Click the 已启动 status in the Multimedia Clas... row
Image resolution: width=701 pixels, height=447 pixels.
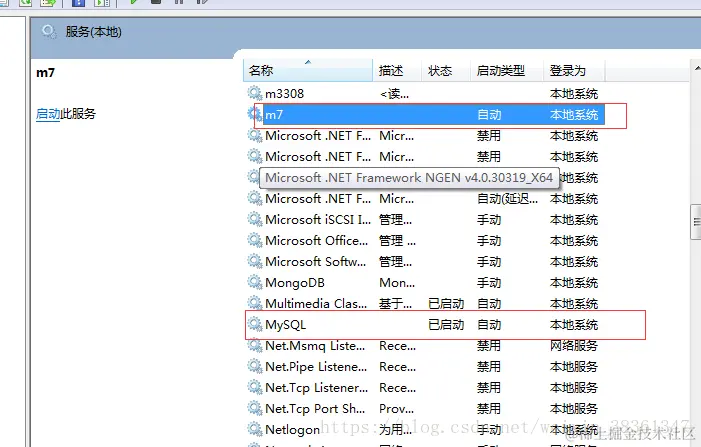[x=446, y=304]
